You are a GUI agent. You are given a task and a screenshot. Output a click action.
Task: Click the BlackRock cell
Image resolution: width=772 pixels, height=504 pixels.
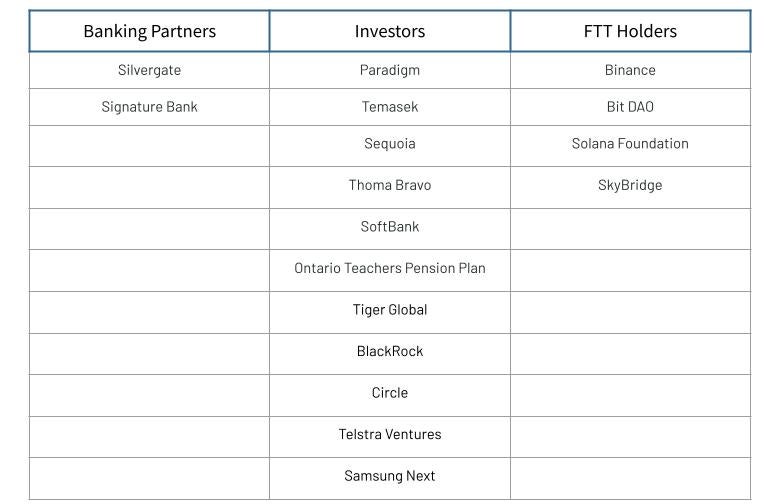pos(389,351)
